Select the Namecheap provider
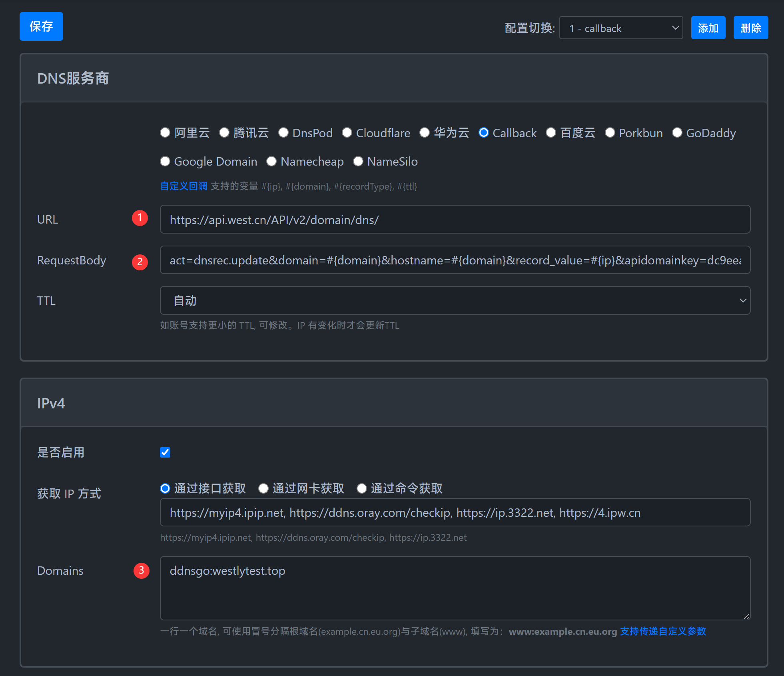Image resolution: width=784 pixels, height=676 pixels. click(x=271, y=162)
